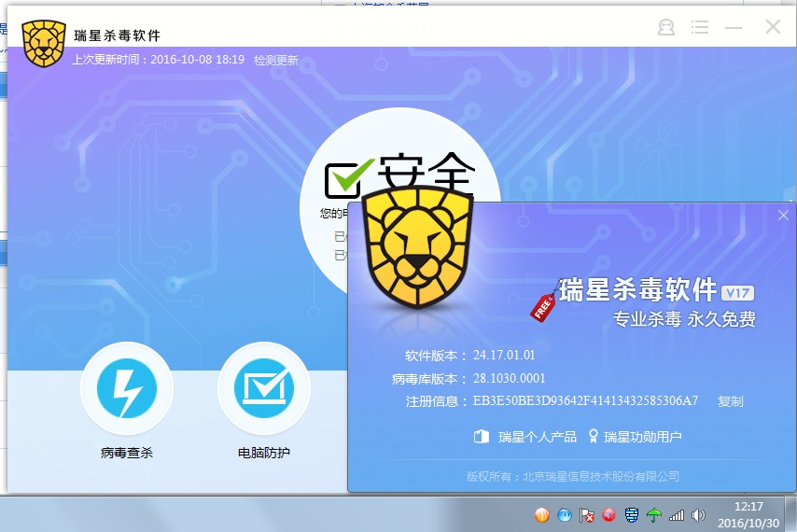
Task: Open 瑞星个人产品 link
Action: 538,437
